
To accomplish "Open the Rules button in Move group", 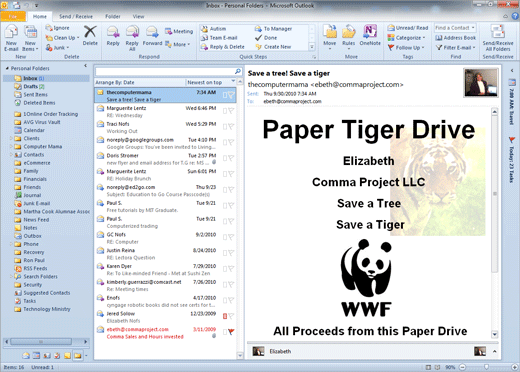I will click(349, 37).
